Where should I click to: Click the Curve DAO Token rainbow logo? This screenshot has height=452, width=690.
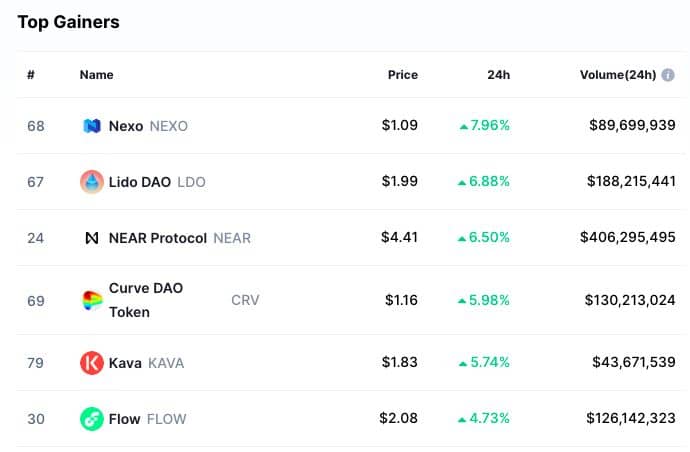click(92, 300)
